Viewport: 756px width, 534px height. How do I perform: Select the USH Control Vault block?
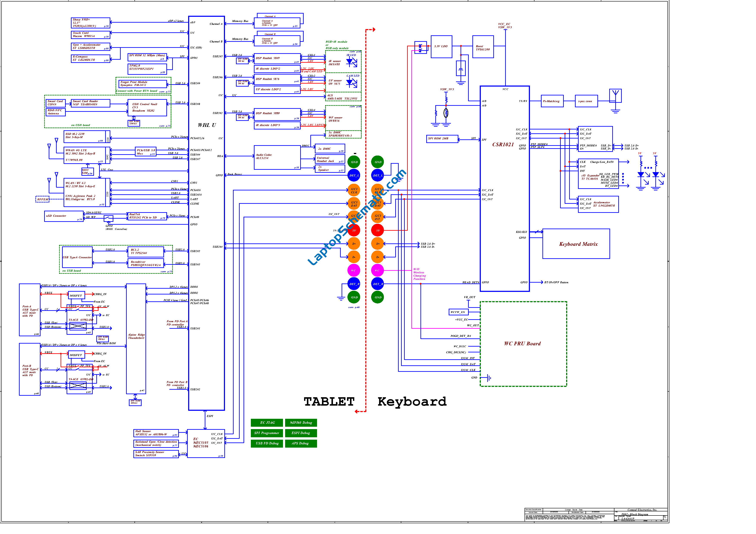click(147, 107)
